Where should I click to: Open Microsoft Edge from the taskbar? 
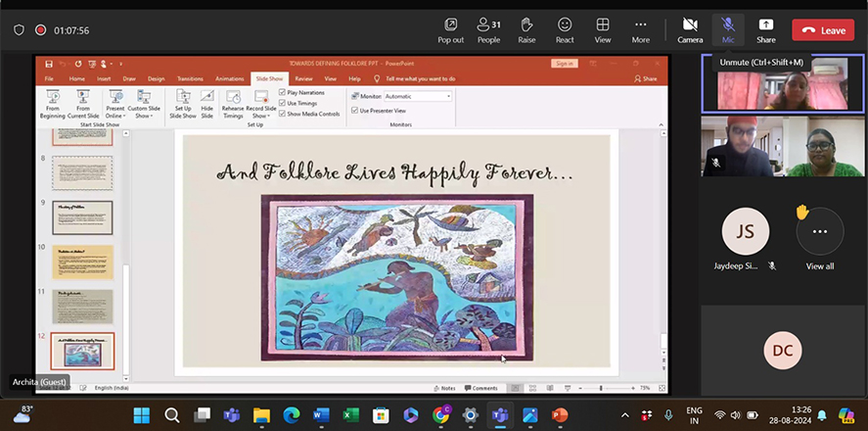pyautogui.click(x=292, y=415)
